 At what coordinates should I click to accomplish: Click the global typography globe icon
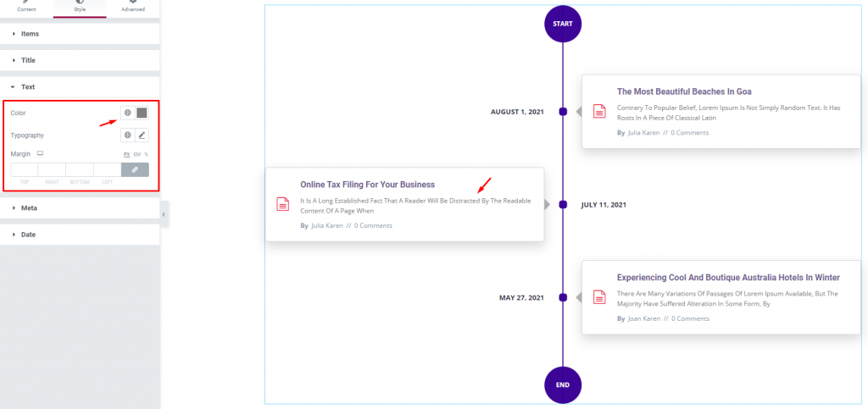(x=128, y=135)
